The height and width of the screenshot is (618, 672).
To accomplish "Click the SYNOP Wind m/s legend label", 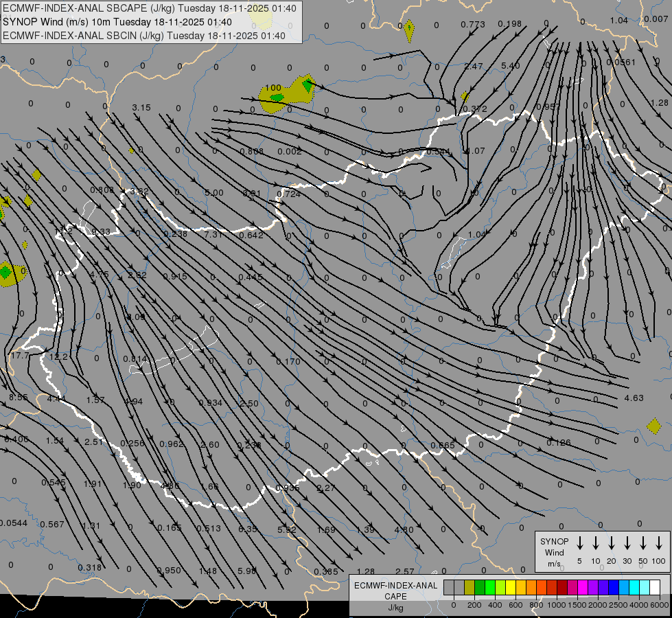I will pos(554,553).
